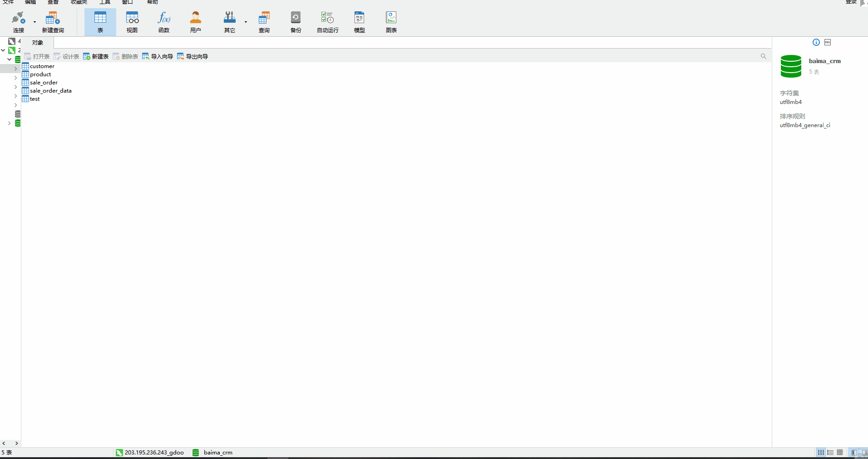Select the sale_order table
The width and height of the screenshot is (868, 459).
click(x=40, y=83)
